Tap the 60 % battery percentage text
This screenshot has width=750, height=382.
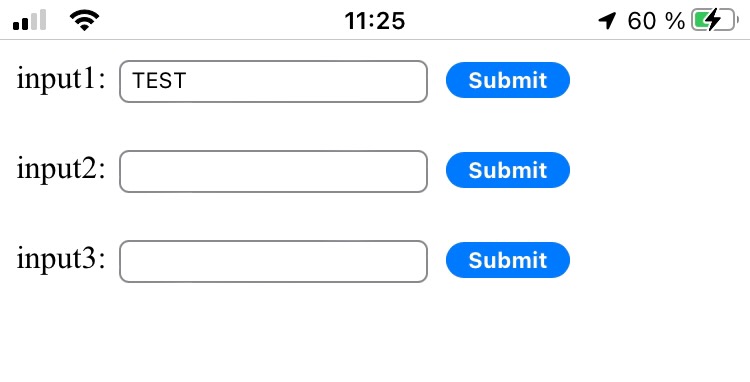point(656,21)
